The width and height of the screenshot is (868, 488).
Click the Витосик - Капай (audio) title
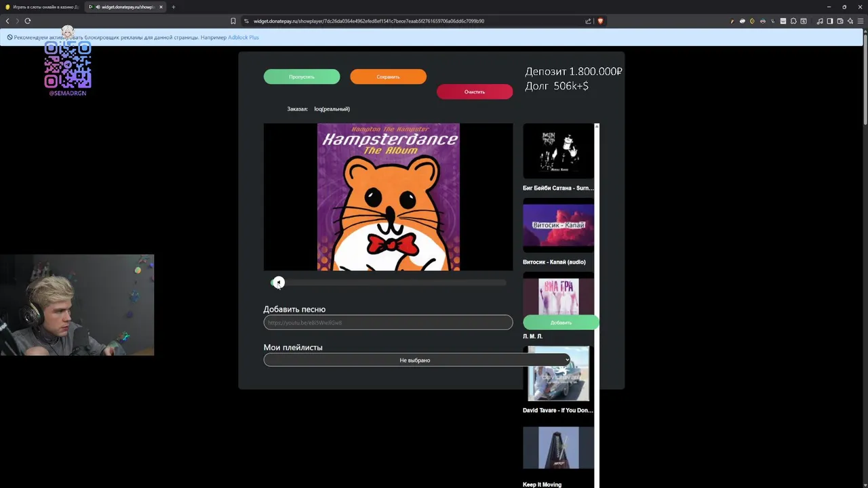554,262
